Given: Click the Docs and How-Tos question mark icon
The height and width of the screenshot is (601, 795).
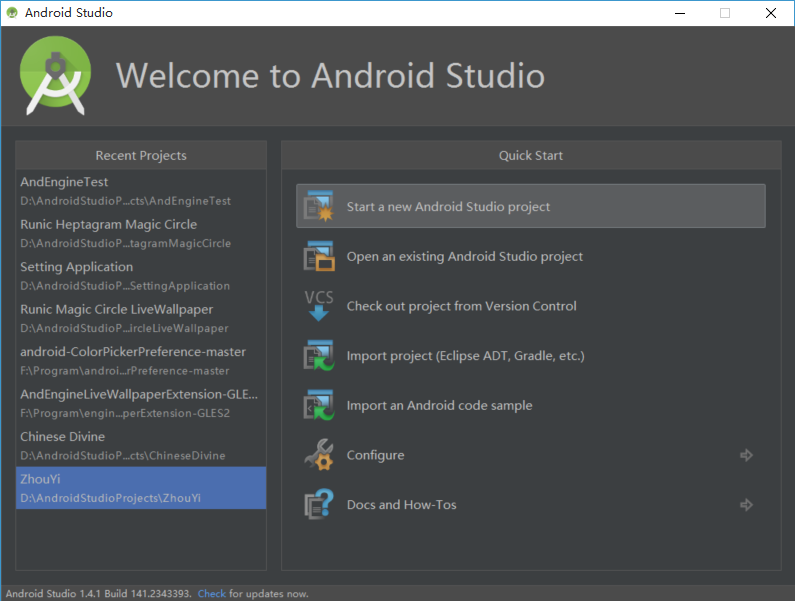Looking at the screenshot, I should pos(319,504).
